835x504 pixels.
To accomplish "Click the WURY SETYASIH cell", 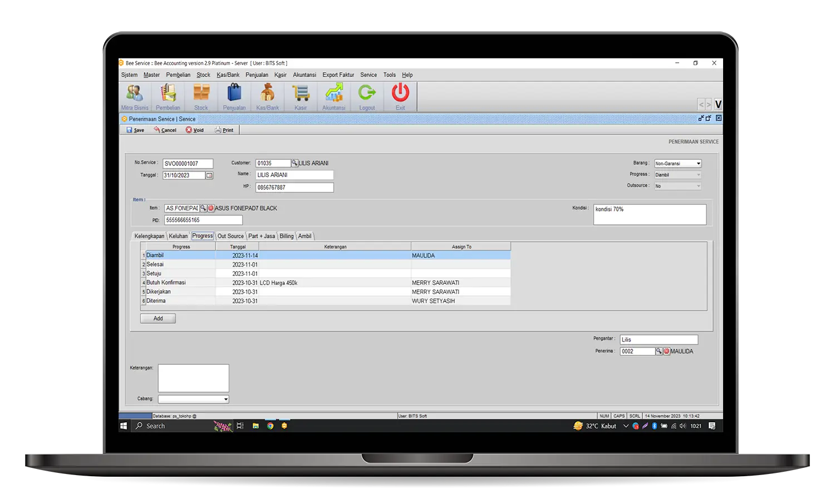I will coord(460,301).
